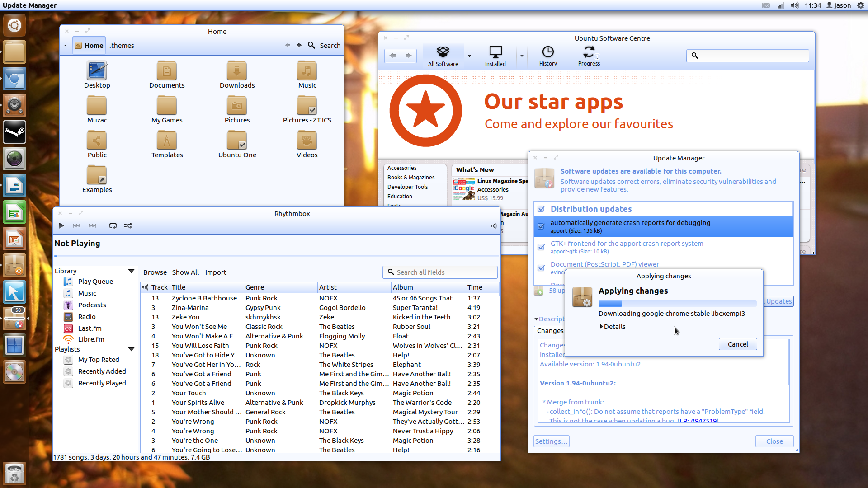Go back in the Home file browser
Image resolution: width=868 pixels, height=488 pixels.
288,45
